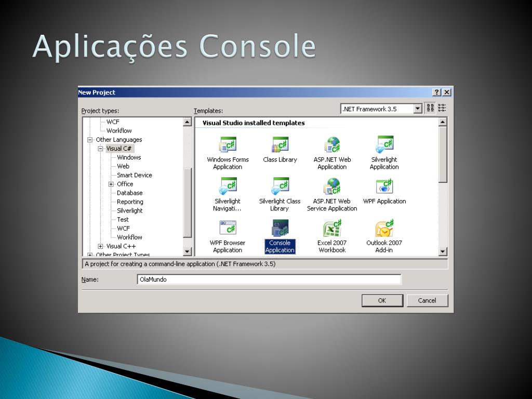Image resolution: width=532 pixels, height=399 pixels.
Task: Close the New Project dialog
Action: (447, 92)
